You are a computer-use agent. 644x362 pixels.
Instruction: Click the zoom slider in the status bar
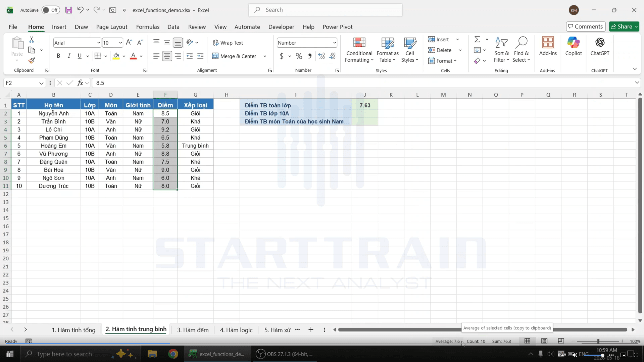(598, 341)
